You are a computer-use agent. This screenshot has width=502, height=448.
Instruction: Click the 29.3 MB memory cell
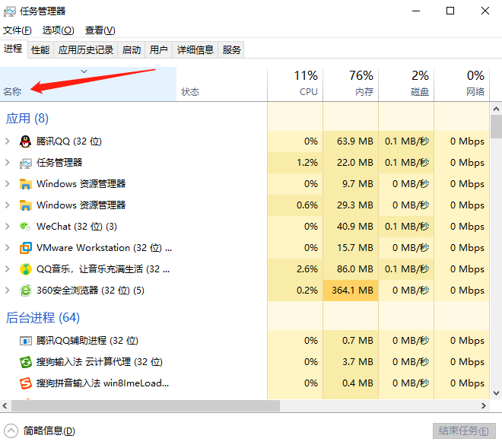click(x=351, y=205)
